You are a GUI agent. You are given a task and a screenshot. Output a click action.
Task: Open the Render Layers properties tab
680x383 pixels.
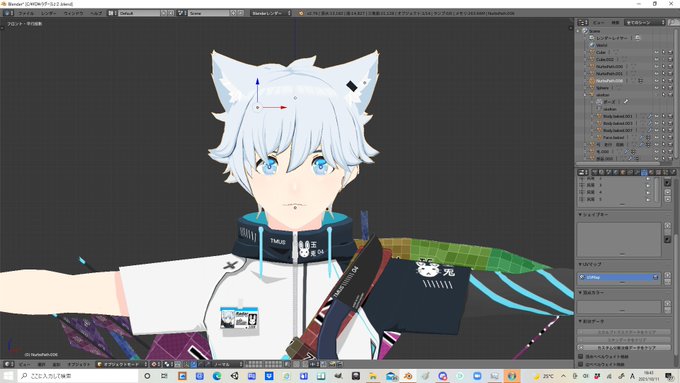[x=602, y=173]
